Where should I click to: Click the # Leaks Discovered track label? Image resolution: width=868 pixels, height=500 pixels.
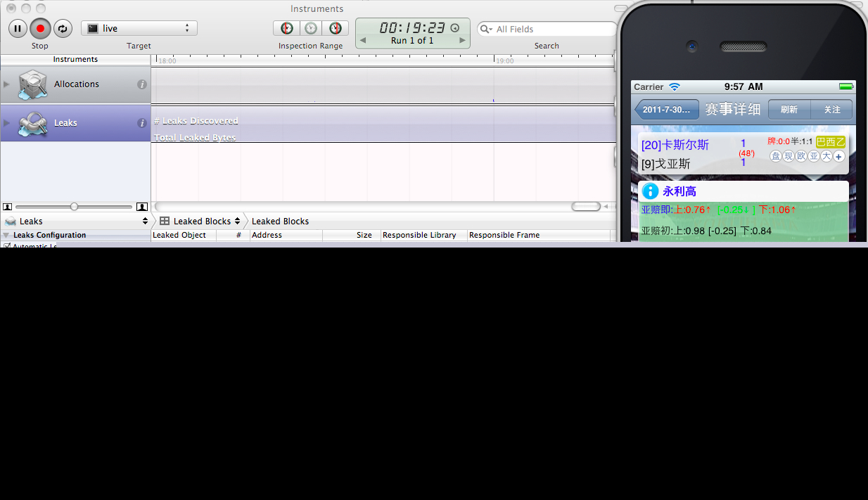[196, 121]
